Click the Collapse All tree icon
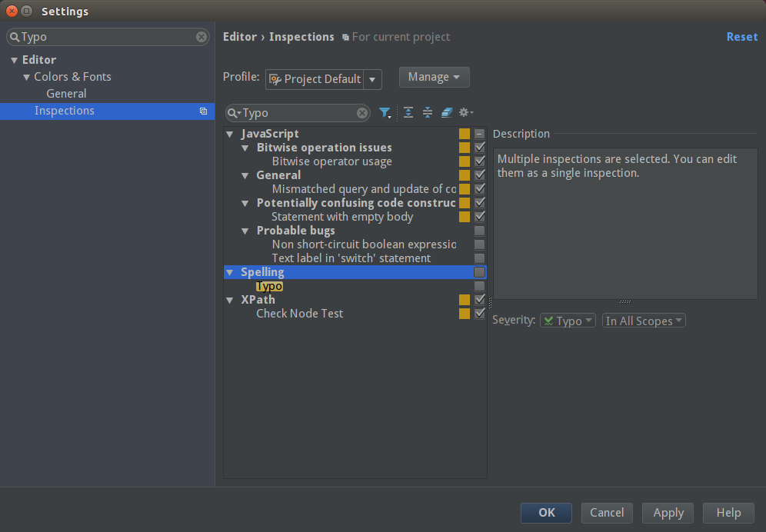The width and height of the screenshot is (766, 532). pos(428,113)
